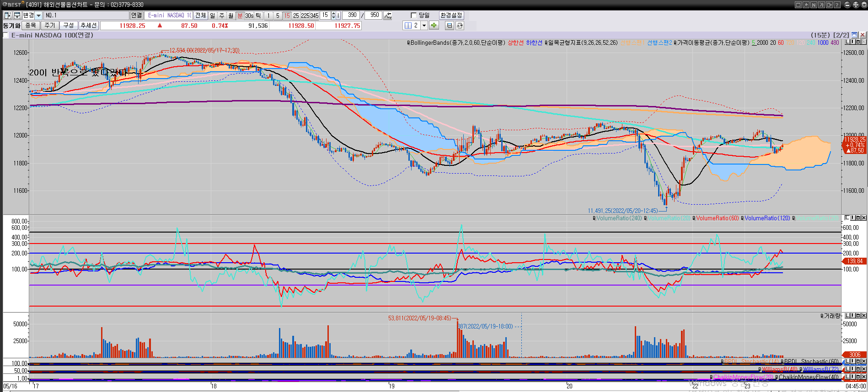Click the chart swap icon next to 950
The image size is (868, 392).
(388, 16)
